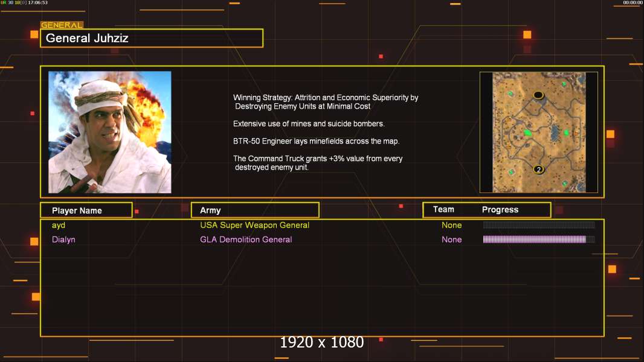Screen dimensions: 644x362
Task: Click the Player Name column header
Action: (86, 211)
